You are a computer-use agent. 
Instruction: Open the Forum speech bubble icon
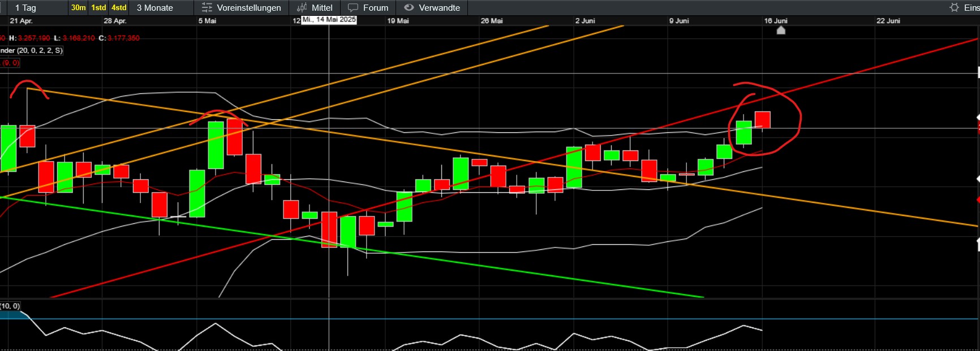[x=353, y=8]
